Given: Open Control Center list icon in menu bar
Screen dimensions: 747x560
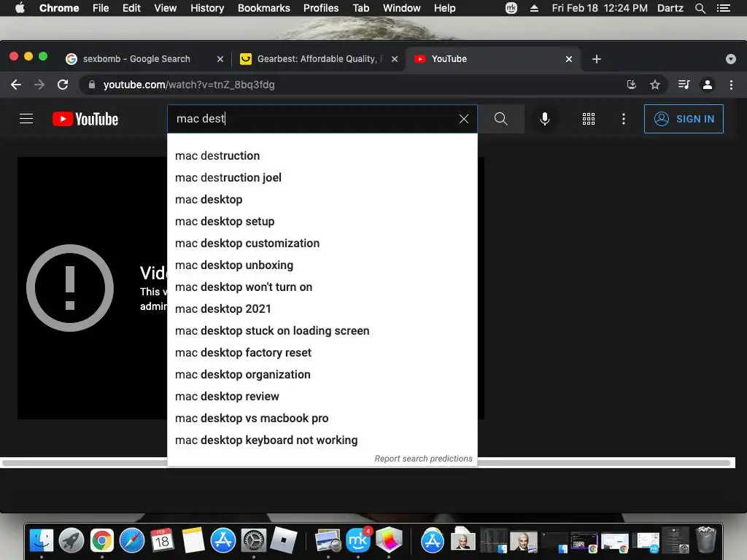Looking at the screenshot, I should click(x=723, y=8).
